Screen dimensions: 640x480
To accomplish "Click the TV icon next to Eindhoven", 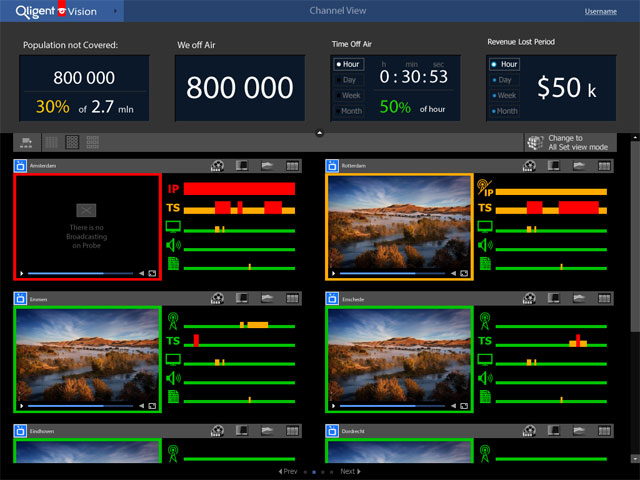I will [20, 431].
